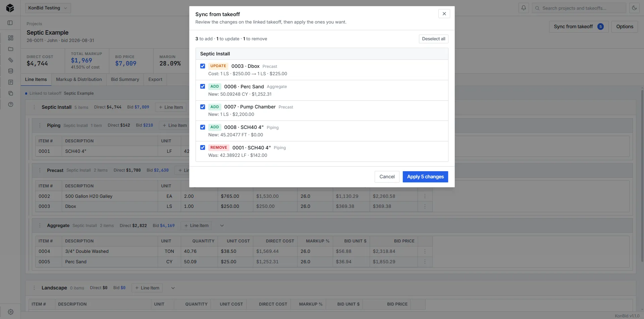Click the drag handle beside Septic Install

click(34, 107)
